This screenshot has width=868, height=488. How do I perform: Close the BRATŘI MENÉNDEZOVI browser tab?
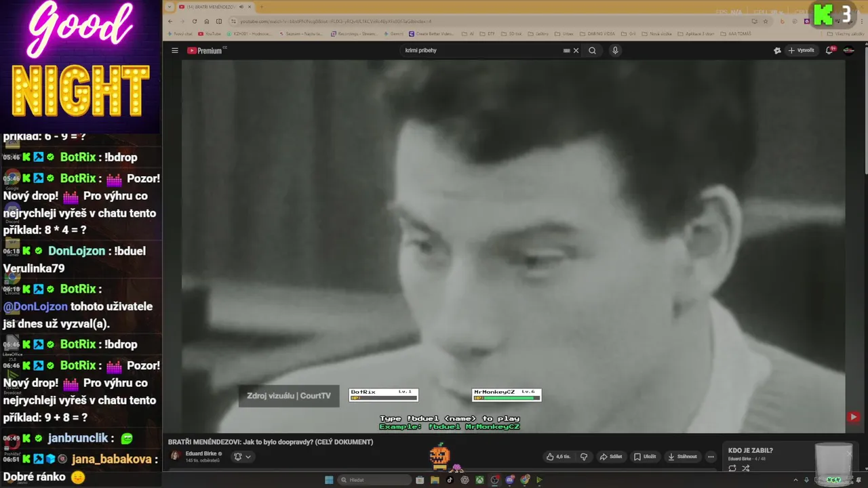coord(250,7)
